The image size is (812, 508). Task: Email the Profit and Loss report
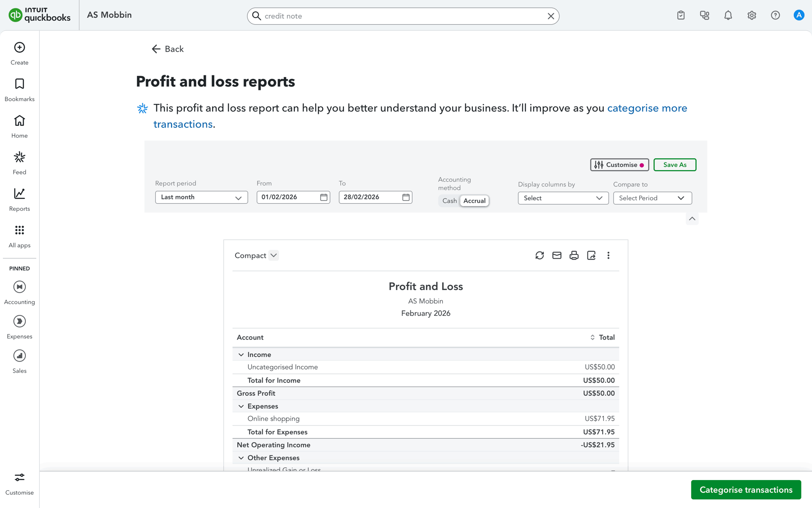pyautogui.click(x=557, y=255)
